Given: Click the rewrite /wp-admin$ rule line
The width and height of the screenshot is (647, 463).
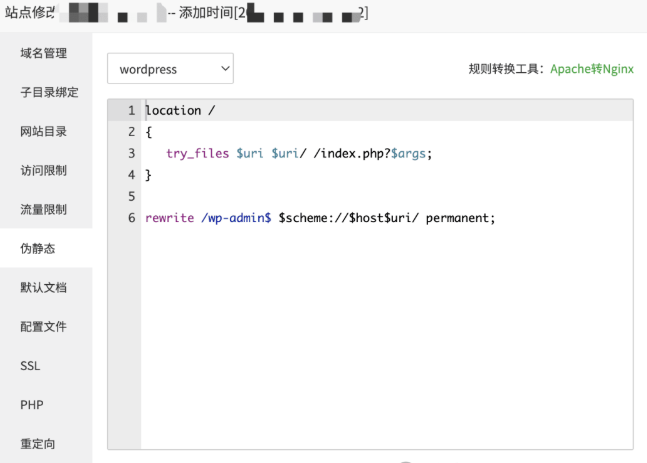Looking at the screenshot, I should click(320, 218).
